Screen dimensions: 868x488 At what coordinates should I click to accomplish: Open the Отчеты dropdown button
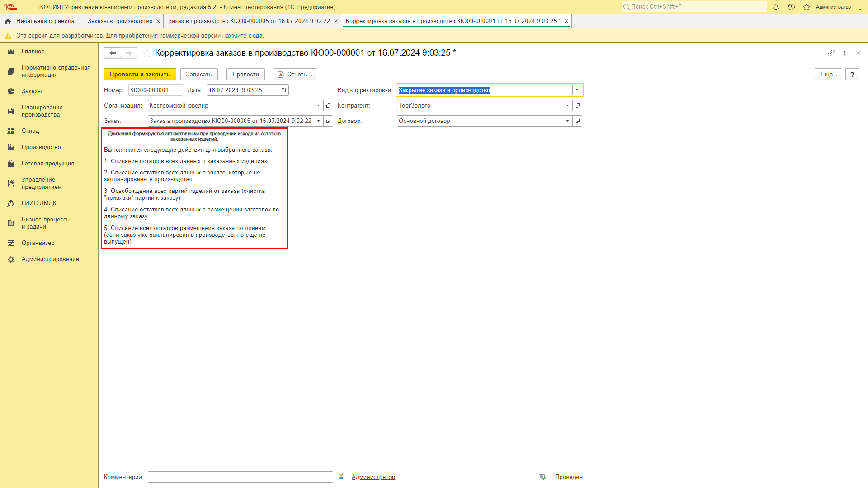[295, 75]
